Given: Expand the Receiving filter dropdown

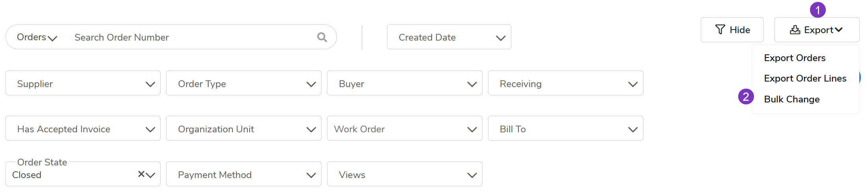Looking at the screenshot, I should pos(565,84).
